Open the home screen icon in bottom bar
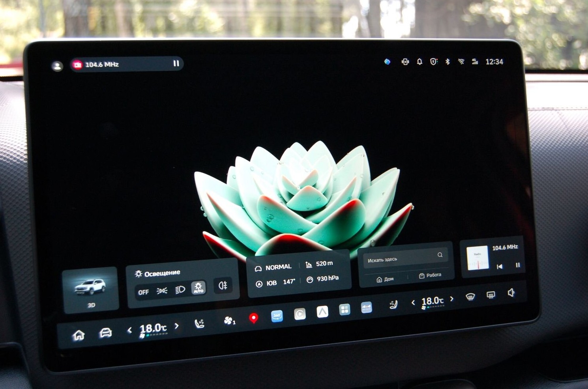The image size is (588, 389). click(79, 335)
